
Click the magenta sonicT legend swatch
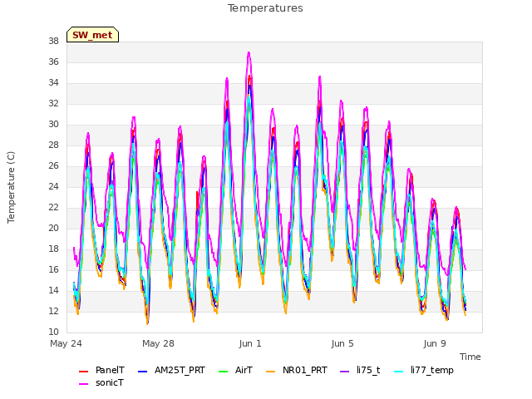(83, 384)
